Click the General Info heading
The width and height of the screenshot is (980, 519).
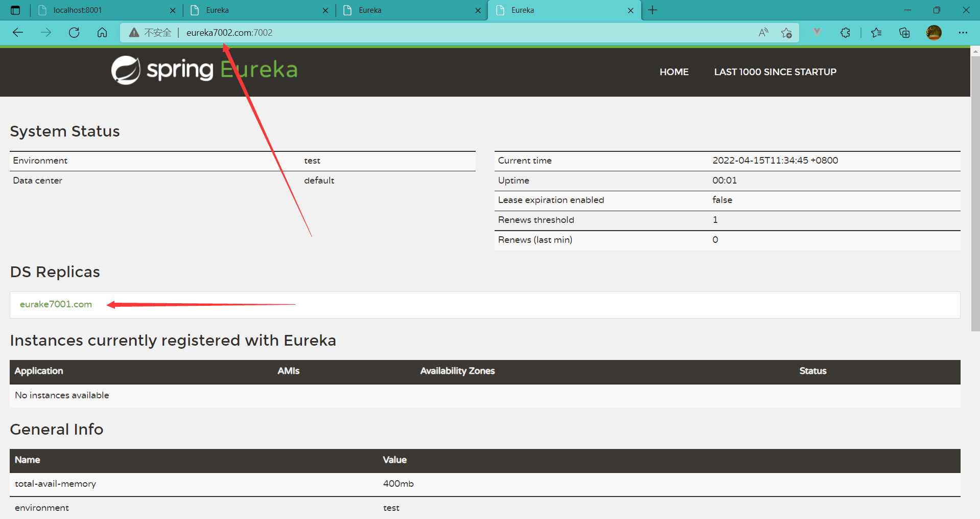tap(56, 430)
